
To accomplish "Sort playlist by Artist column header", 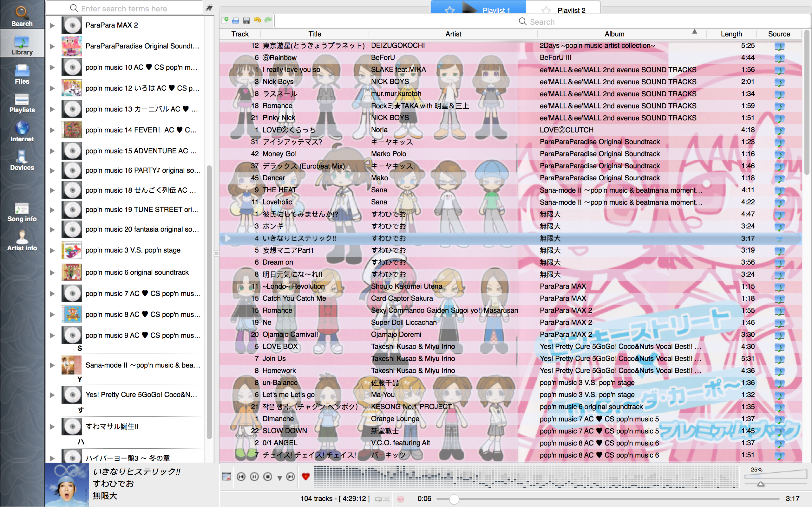I will [453, 34].
